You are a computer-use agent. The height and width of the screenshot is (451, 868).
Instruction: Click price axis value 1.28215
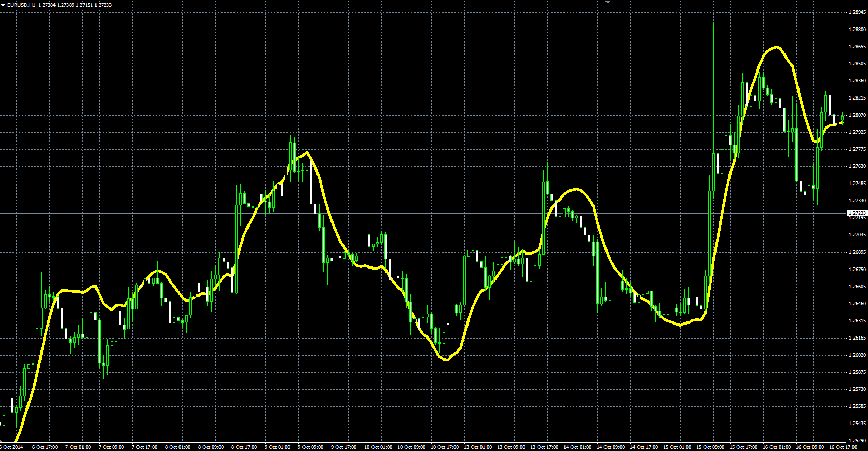857,97
